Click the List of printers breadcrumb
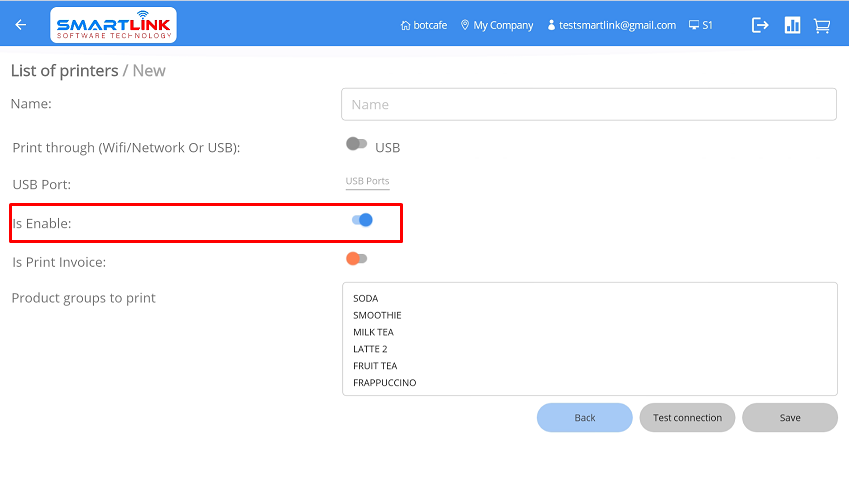This screenshot has width=849, height=495. pos(64,71)
